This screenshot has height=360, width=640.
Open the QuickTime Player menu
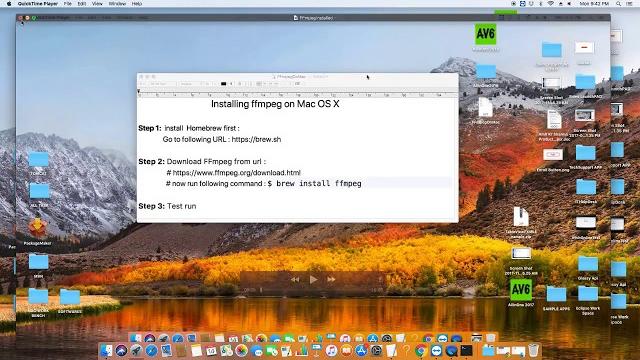point(38,3)
